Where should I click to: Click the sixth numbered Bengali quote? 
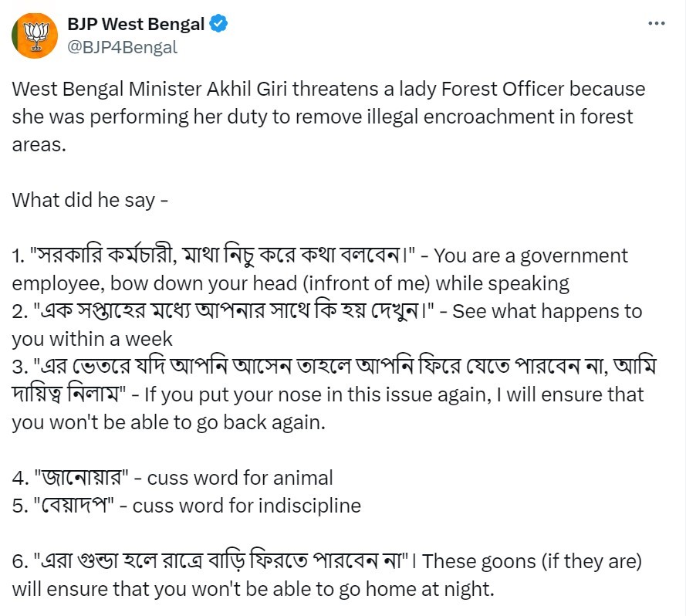221,561
